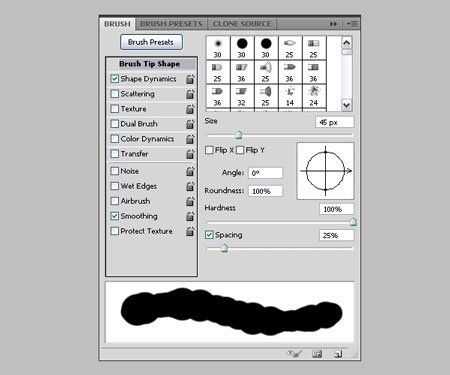Uncheck the Smoothing checkbox
This screenshot has width=450, height=375.
114,216
